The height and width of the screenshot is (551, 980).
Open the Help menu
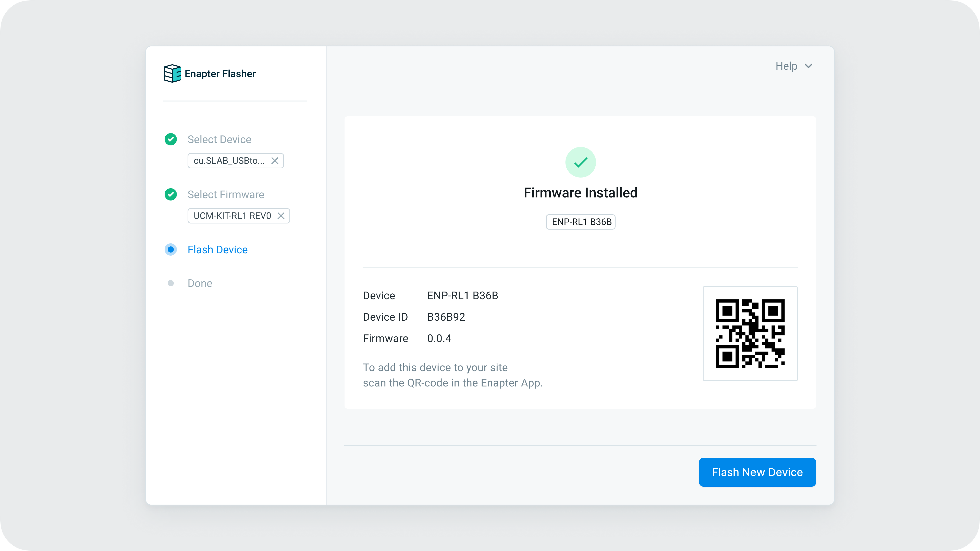tap(786, 66)
